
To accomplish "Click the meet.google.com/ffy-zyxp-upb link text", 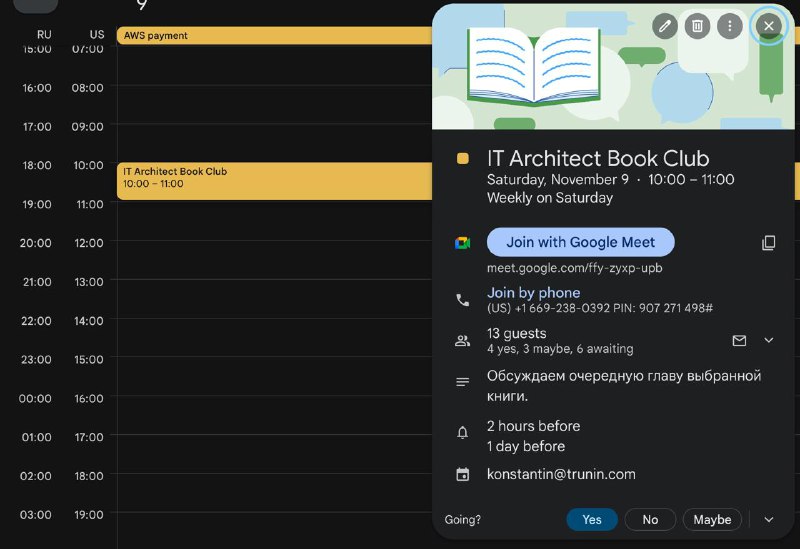I will [x=574, y=268].
